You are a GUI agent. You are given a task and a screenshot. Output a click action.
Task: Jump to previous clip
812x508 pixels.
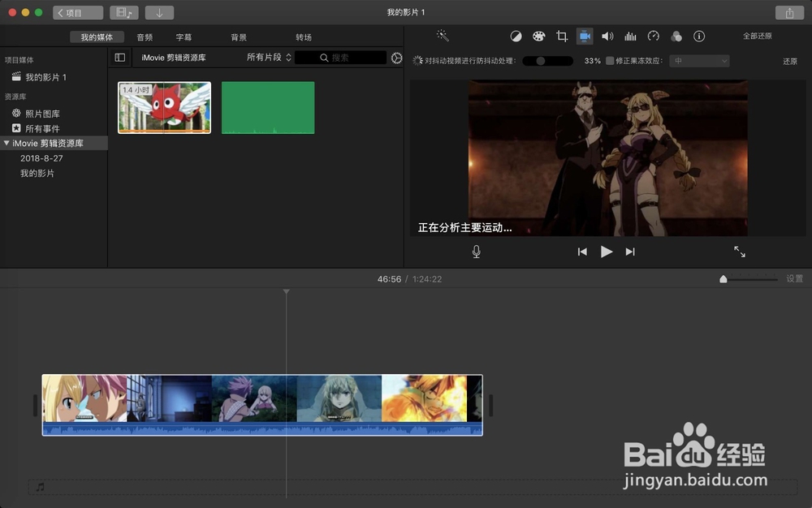(582, 252)
